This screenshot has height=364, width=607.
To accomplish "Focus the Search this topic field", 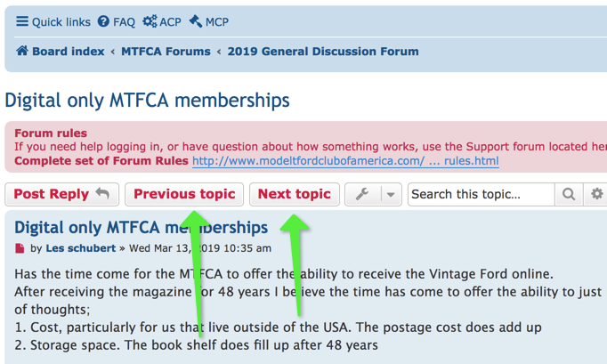I will pos(481,194).
